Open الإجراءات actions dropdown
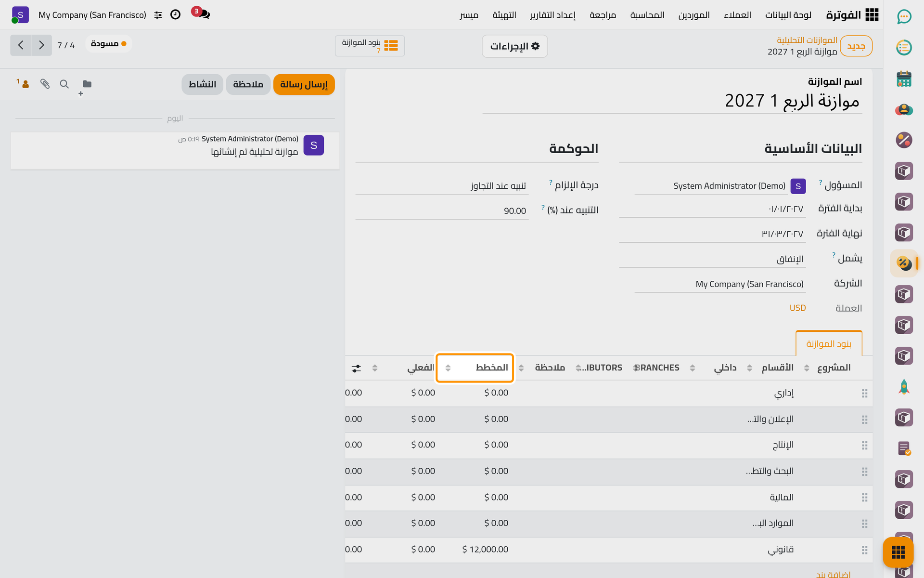The width and height of the screenshot is (924, 578). click(x=514, y=46)
